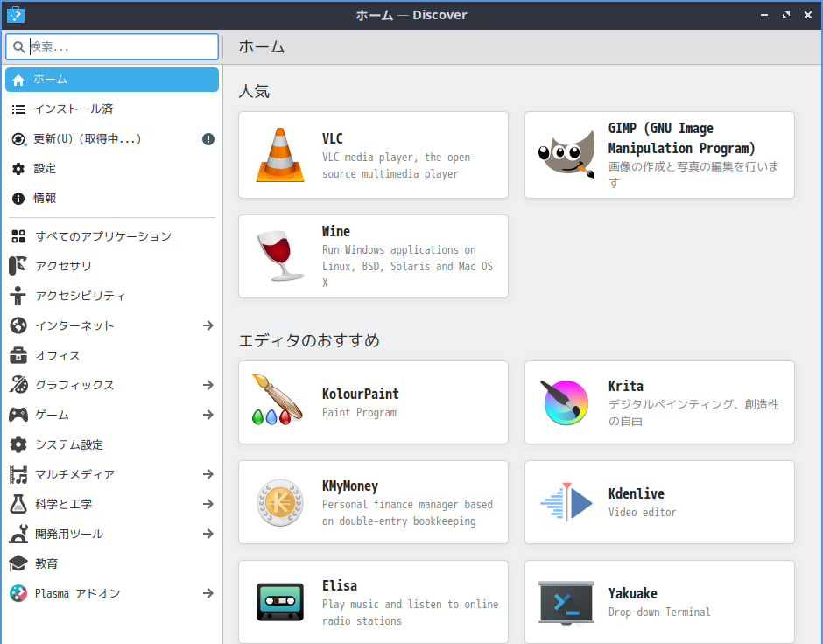The height and width of the screenshot is (644, 823).
Task: Click the Discover app icon in title bar
Action: (x=16, y=15)
